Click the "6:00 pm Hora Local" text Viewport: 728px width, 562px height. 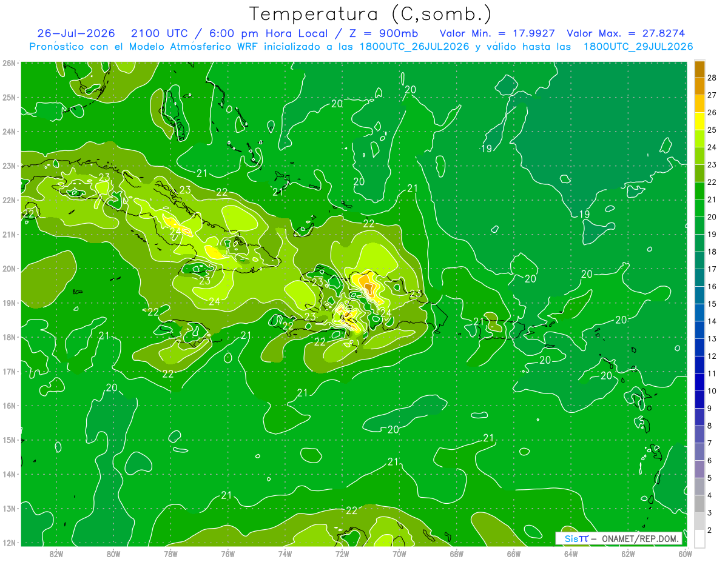pos(268,33)
